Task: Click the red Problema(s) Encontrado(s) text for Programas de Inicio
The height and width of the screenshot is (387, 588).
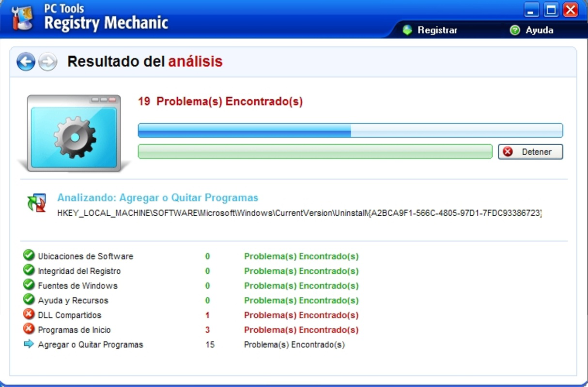Action: coord(301,330)
